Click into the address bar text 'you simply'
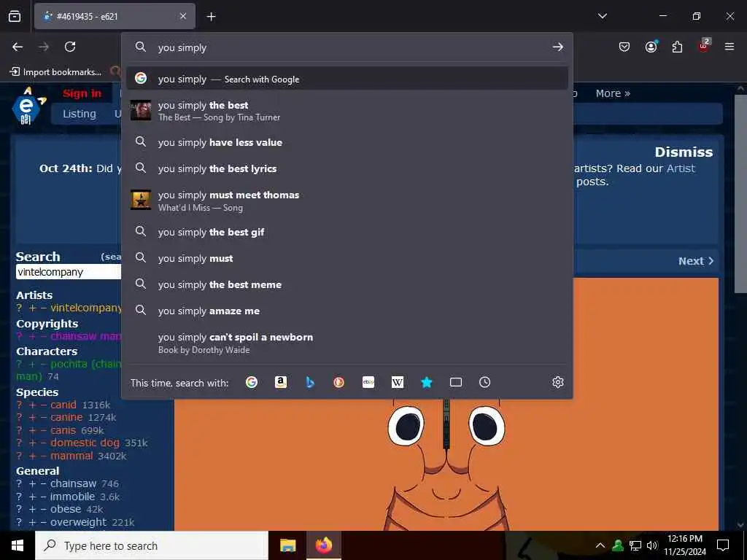Screen dimensions: 747x560 182,47
